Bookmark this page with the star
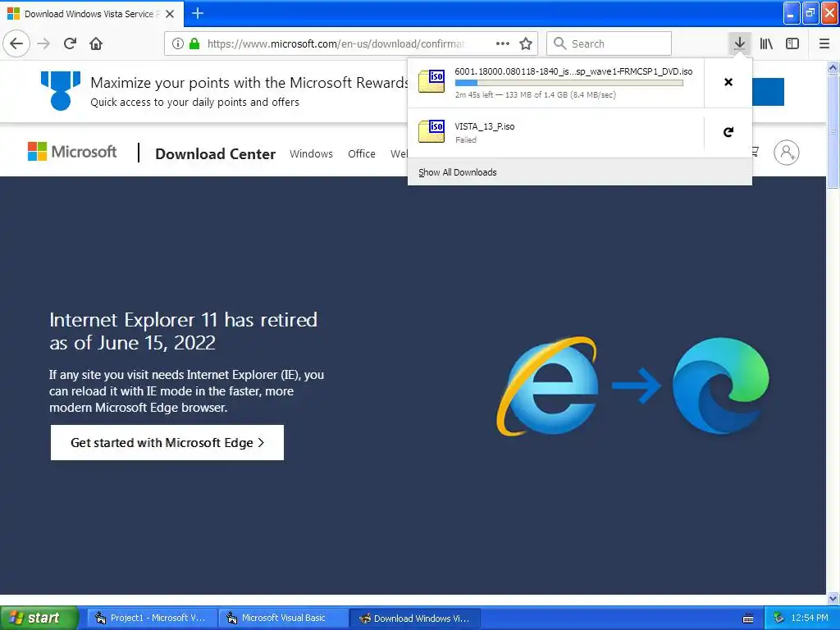The image size is (840, 630). (x=526, y=43)
